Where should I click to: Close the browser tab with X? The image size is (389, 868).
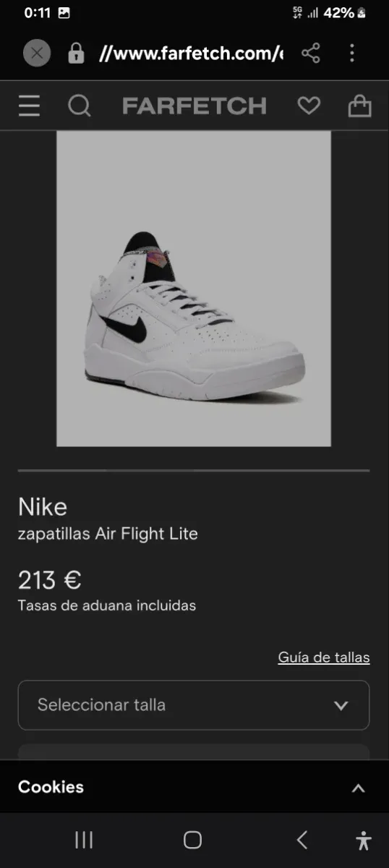(37, 53)
